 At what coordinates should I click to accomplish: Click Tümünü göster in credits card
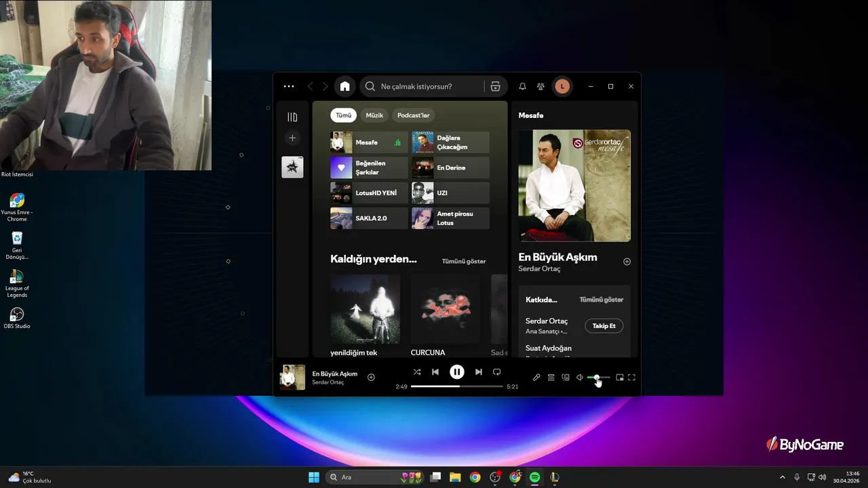click(601, 300)
